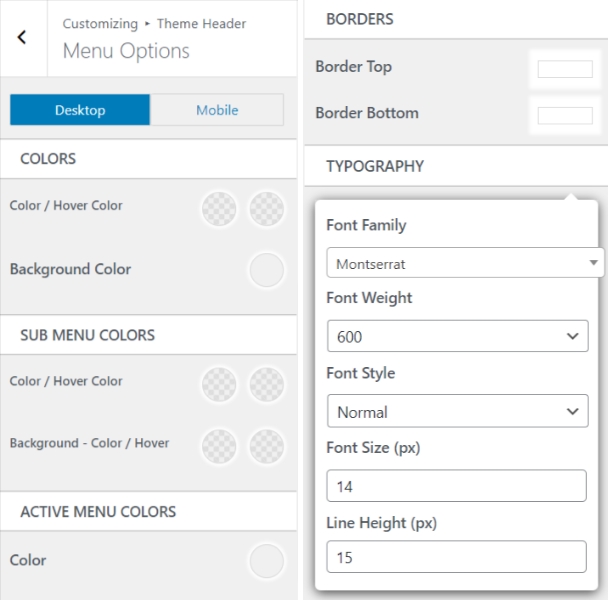
Task: Switch to the Mobile tab
Action: pyautogui.click(x=217, y=110)
